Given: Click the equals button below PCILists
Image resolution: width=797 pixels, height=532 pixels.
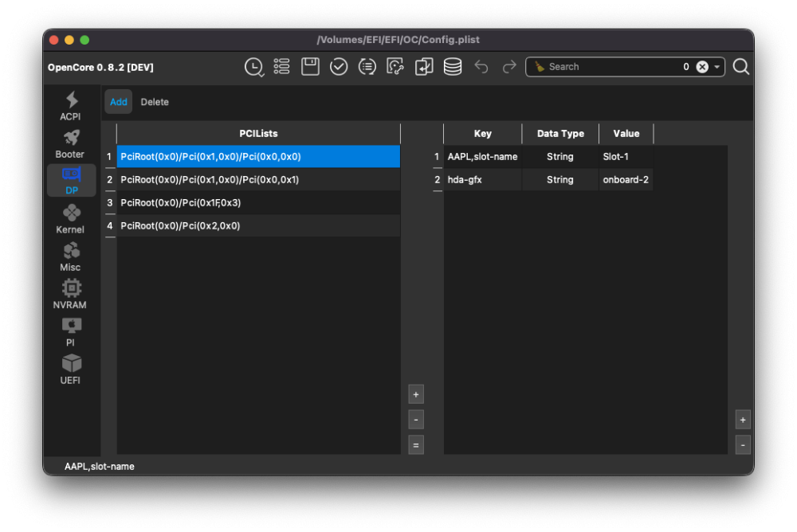Looking at the screenshot, I should point(416,445).
